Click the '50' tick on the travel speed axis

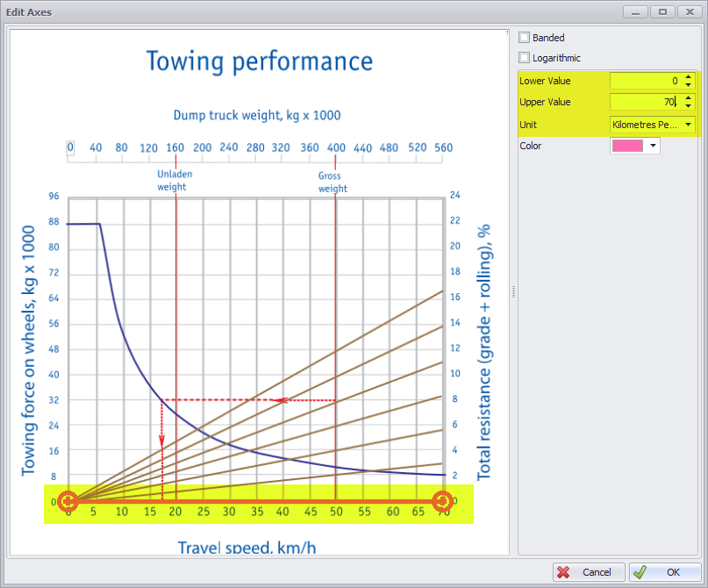(x=336, y=513)
